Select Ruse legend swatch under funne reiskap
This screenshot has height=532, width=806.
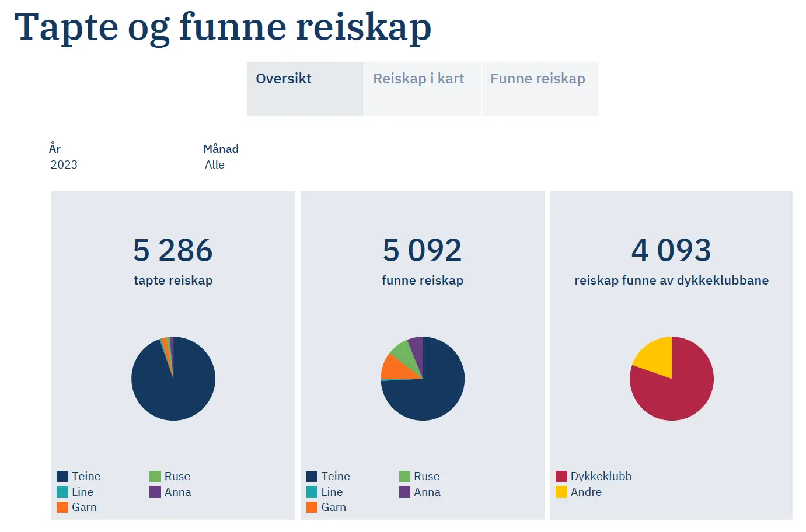click(405, 477)
